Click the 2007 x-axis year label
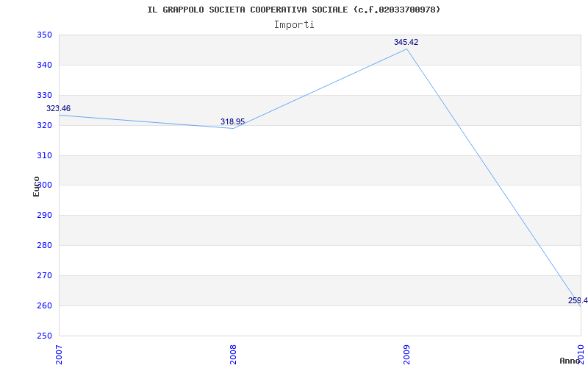588x368 pixels. tap(60, 355)
